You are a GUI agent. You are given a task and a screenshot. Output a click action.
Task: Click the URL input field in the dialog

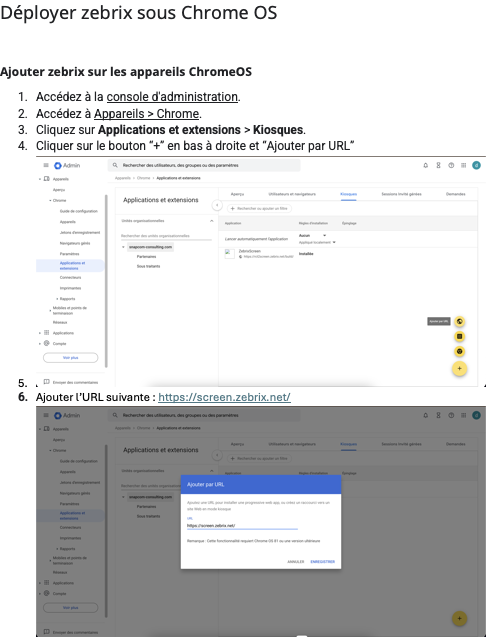[x=242, y=526]
